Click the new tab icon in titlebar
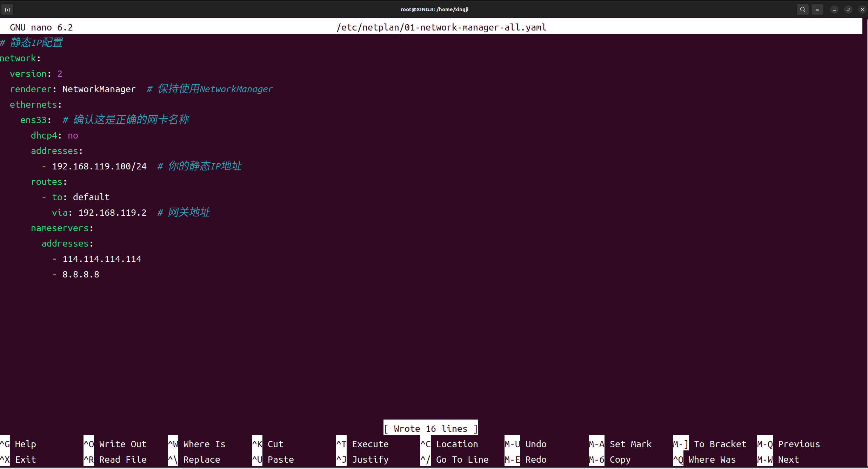868x469 pixels. click(x=7, y=9)
